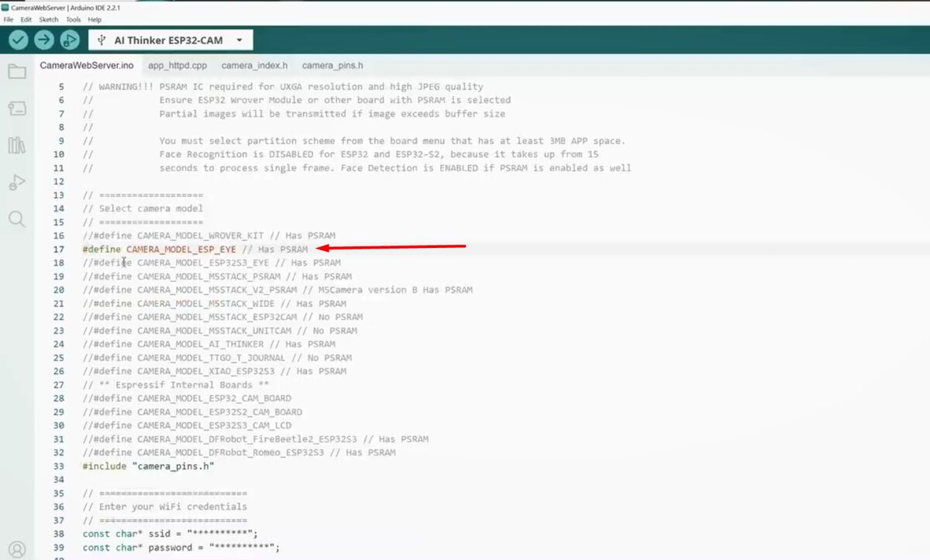Click the user account icon in sidebar
The width and height of the screenshot is (930, 560).
tap(16, 550)
